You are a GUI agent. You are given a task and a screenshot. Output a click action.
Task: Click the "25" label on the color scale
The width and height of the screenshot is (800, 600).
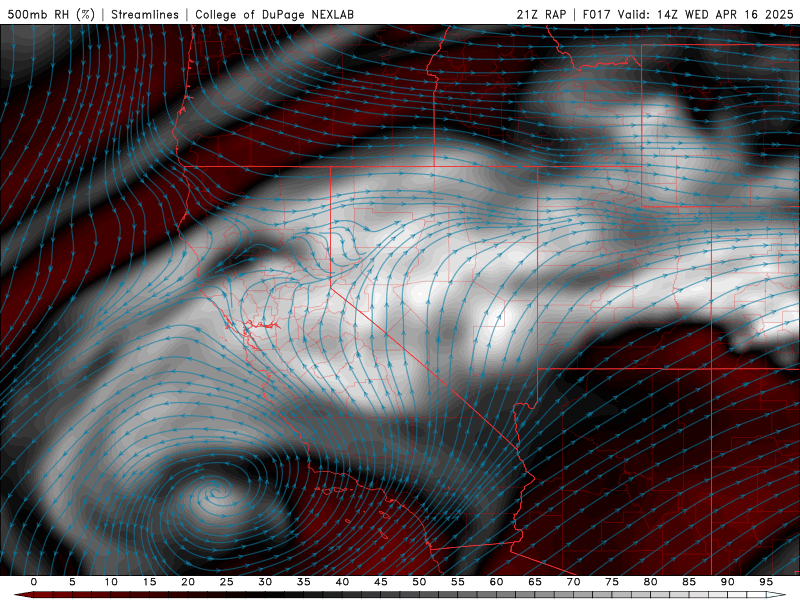point(227,582)
